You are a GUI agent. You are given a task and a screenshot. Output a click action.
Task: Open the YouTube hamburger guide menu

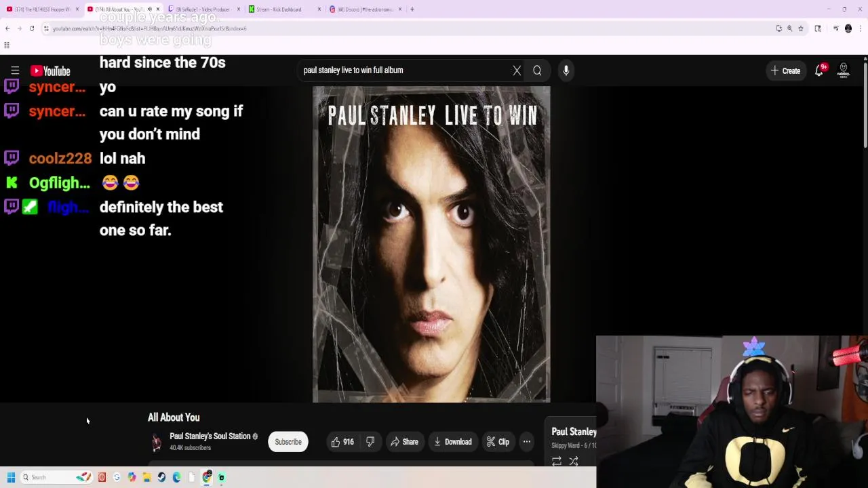tap(15, 70)
